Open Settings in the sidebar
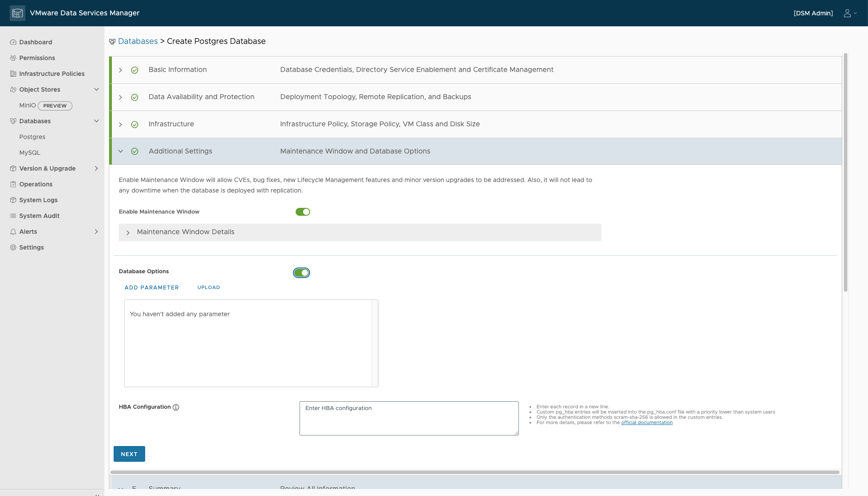The height and width of the screenshot is (496, 868). tap(32, 247)
